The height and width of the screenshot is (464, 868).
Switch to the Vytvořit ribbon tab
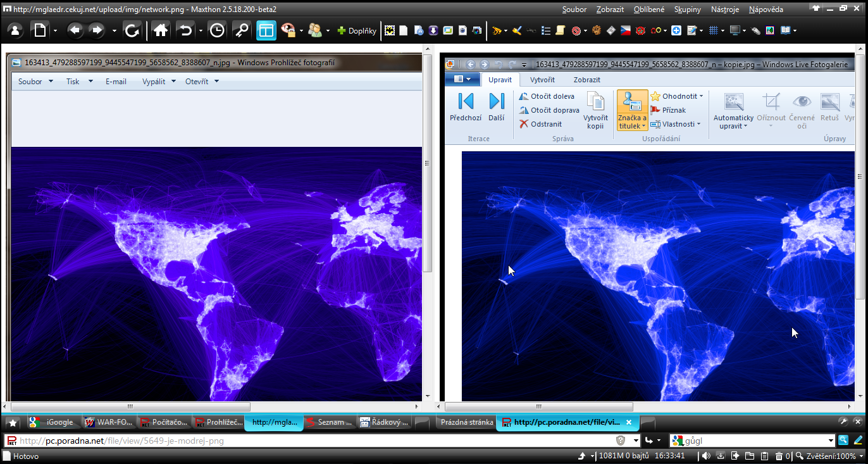[542, 80]
